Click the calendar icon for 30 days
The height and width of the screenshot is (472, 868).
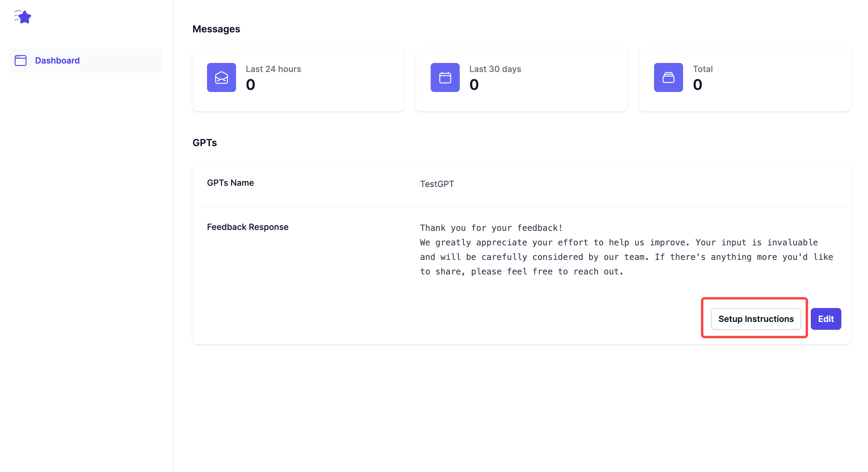[445, 77]
